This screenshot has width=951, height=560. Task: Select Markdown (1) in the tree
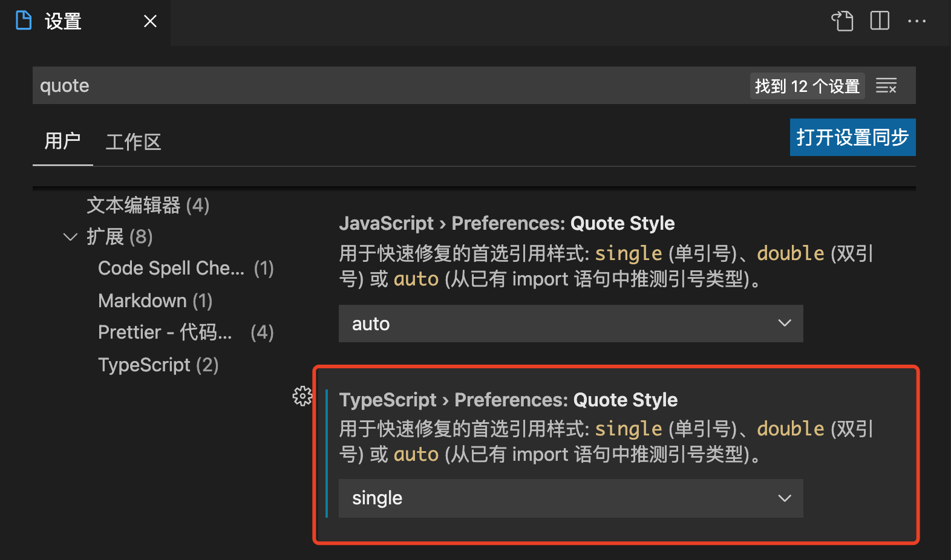click(155, 301)
